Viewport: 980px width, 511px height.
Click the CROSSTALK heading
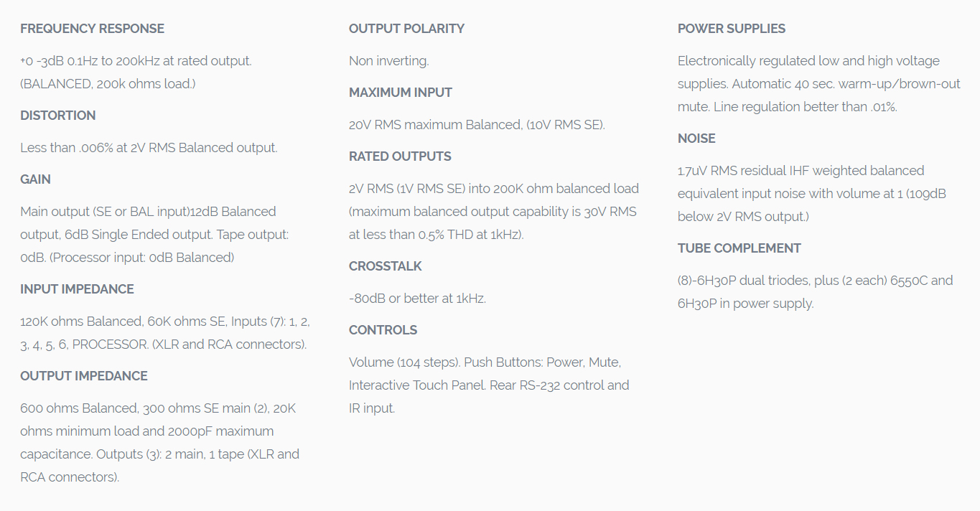pos(386,266)
